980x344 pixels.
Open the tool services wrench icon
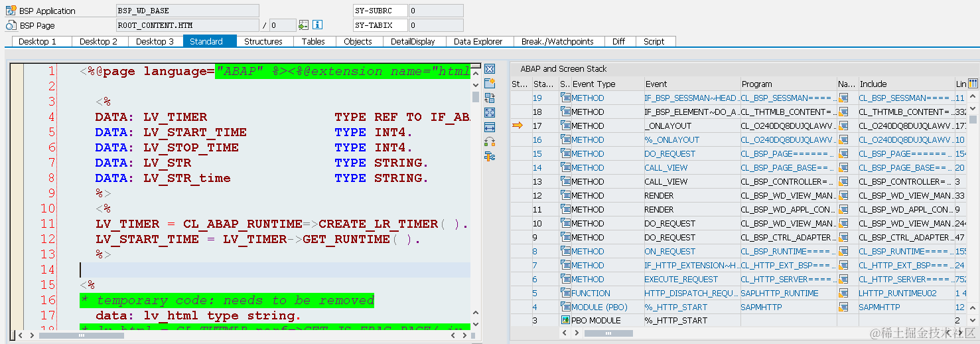pyautogui.click(x=490, y=157)
